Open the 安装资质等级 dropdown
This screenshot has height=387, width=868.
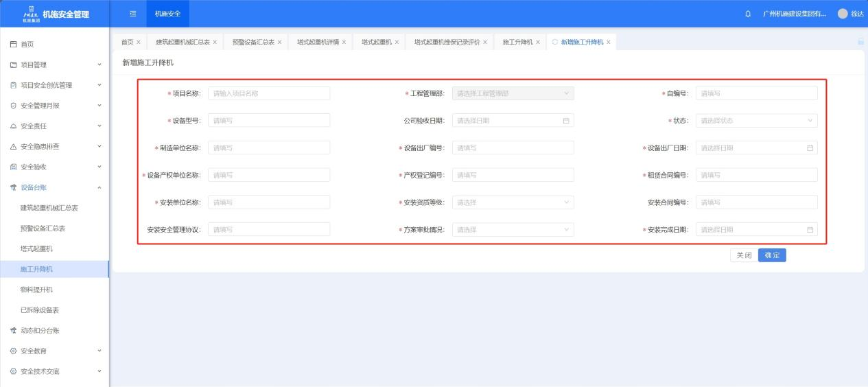513,202
